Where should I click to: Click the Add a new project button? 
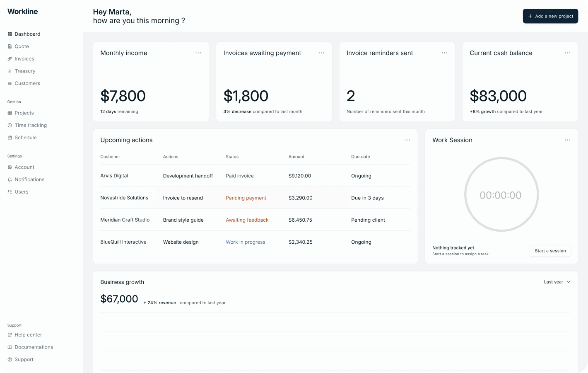[x=550, y=16]
